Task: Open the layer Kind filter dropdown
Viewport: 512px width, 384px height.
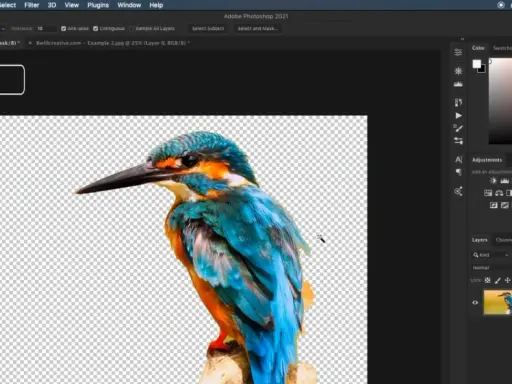Action: [491, 255]
